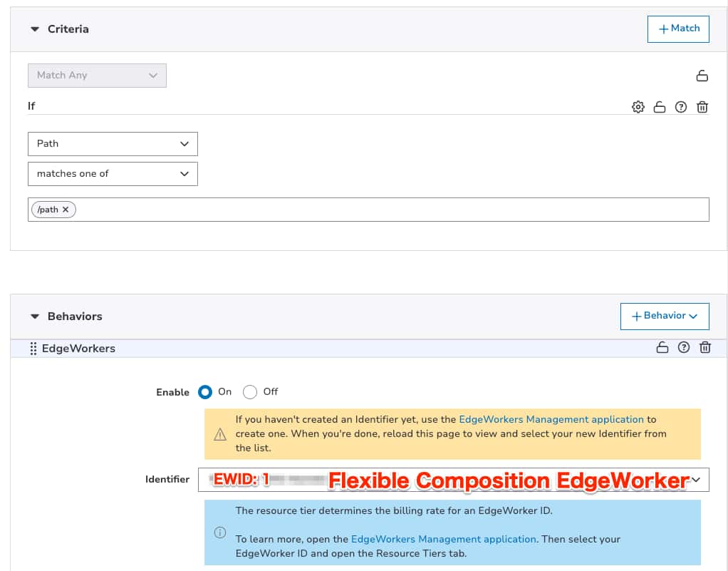Grab the EdgeWorkers drag handle
728x571 pixels.
[33, 349]
